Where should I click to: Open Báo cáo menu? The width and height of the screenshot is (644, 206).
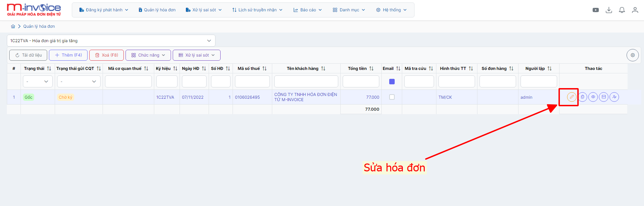click(307, 10)
